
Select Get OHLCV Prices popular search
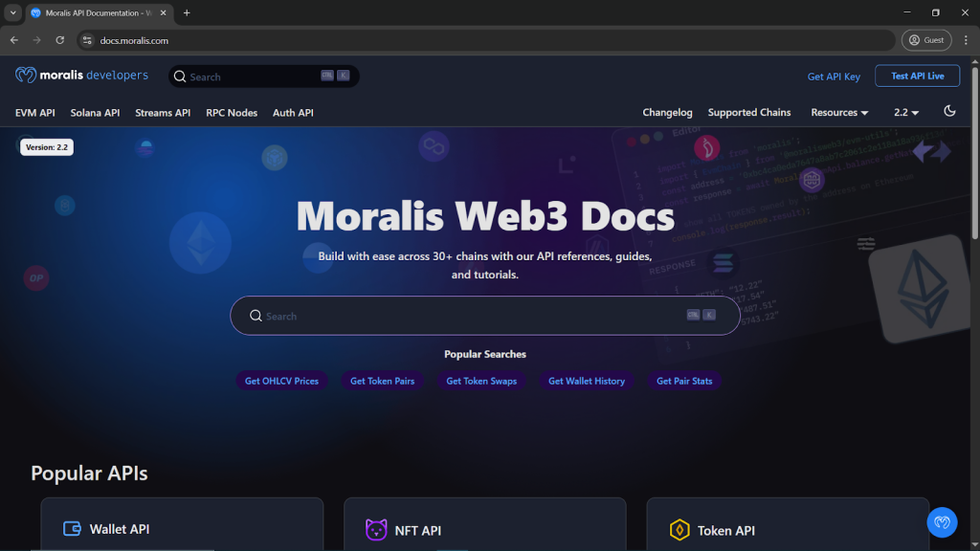pos(281,381)
